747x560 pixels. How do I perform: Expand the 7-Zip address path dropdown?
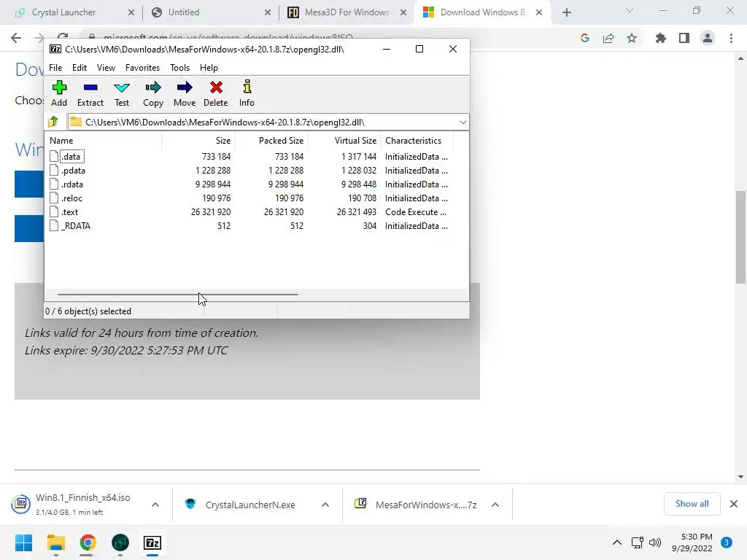tap(462, 122)
